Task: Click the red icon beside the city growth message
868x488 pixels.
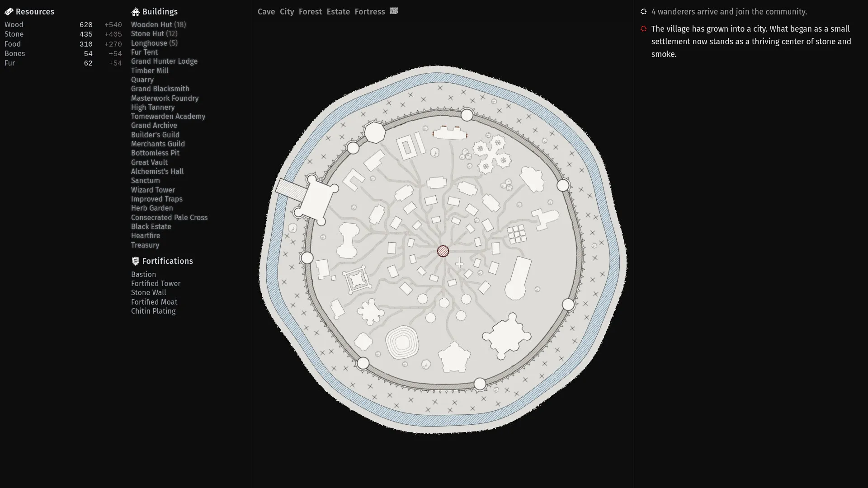Action: pyautogui.click(x=644, y=29)
